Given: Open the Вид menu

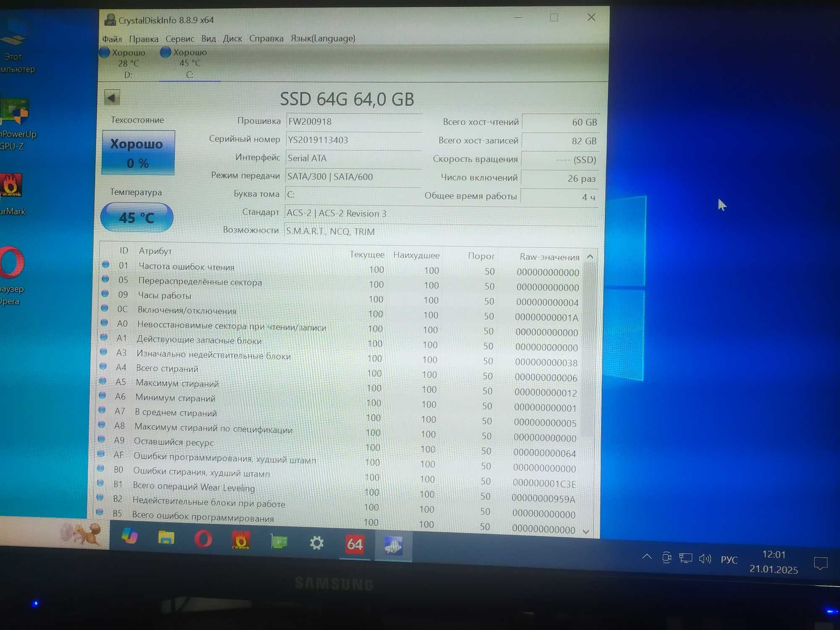Looking at the screenshot, I should (x=208, y=39).
